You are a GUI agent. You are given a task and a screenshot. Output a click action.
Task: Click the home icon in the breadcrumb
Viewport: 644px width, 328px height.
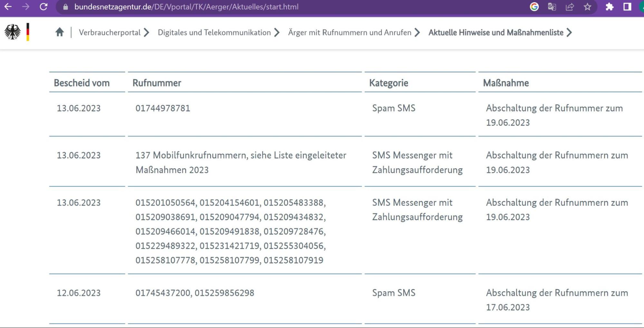pyautogui.click(x=60, y=32)
